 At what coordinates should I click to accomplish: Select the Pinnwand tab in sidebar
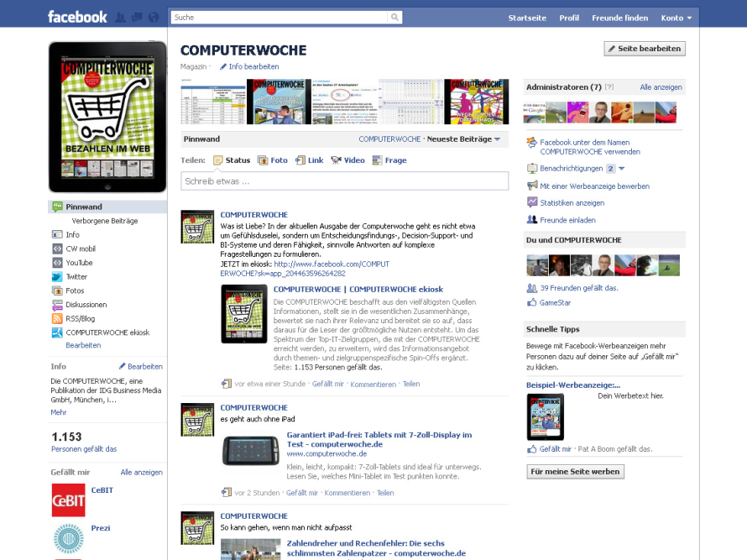tap(107, 207)
